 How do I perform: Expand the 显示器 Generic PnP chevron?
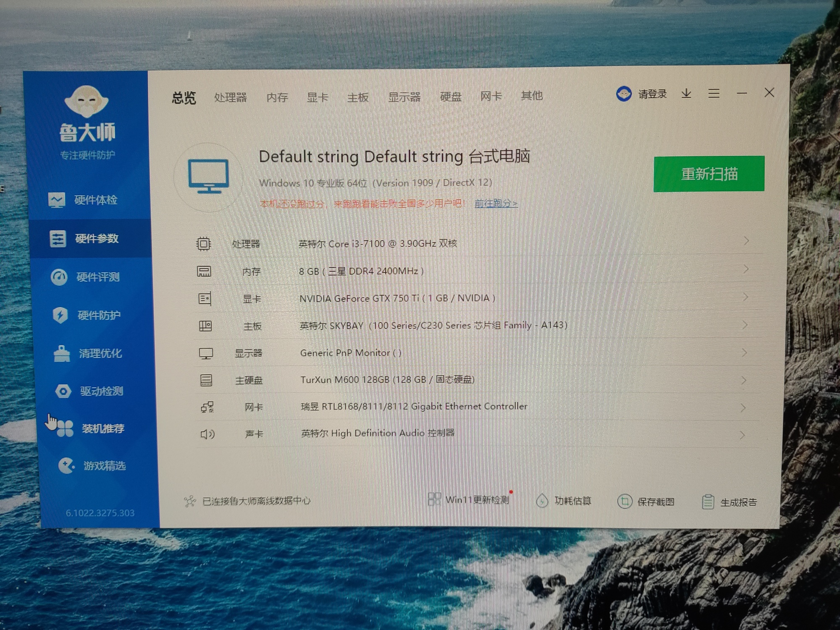(x=744, y=352)
